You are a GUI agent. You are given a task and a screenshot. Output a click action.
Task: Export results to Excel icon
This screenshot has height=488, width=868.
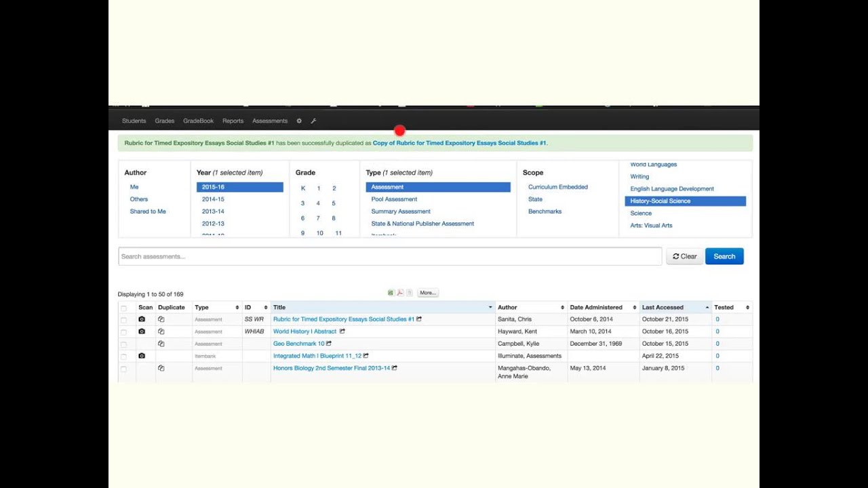391,293
